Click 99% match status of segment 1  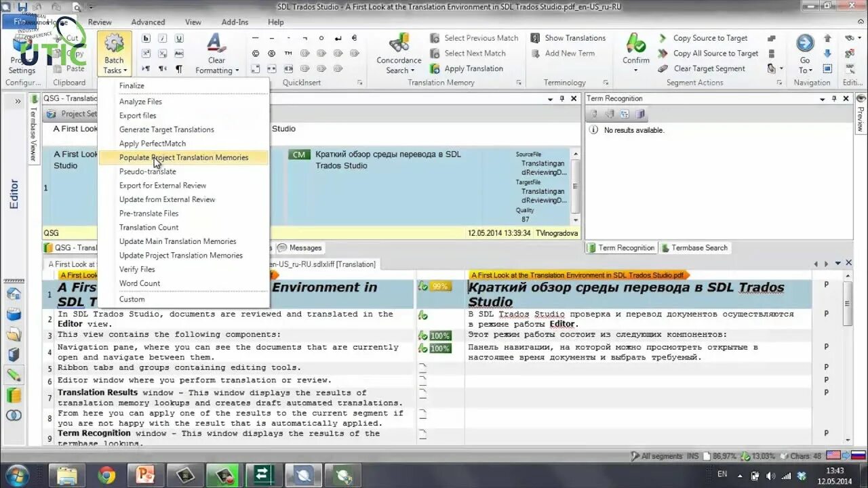(x=440, y=287)
